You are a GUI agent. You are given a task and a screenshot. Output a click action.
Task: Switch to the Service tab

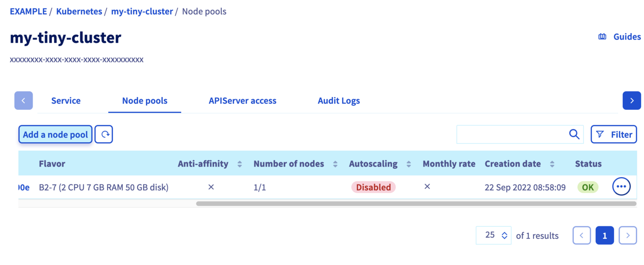pos(66,100)
